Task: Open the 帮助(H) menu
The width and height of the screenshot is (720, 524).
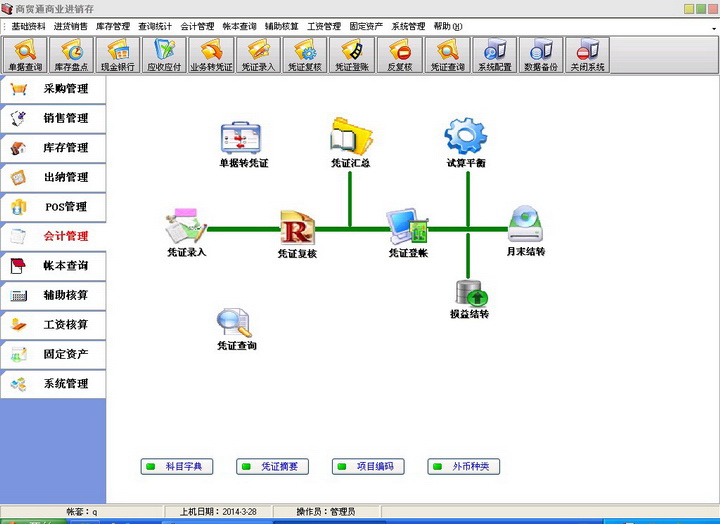Action: (448, 27)
